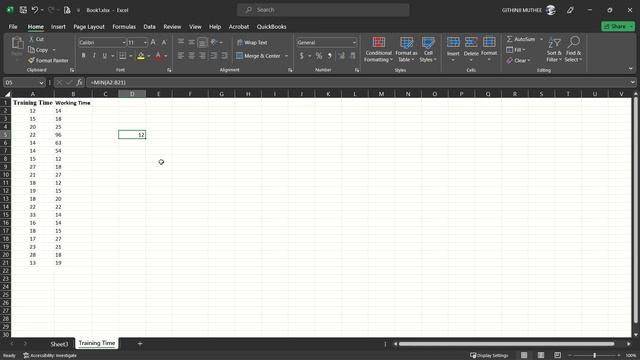
Task: Click the Delete cells icon
Action: (471, 42)
